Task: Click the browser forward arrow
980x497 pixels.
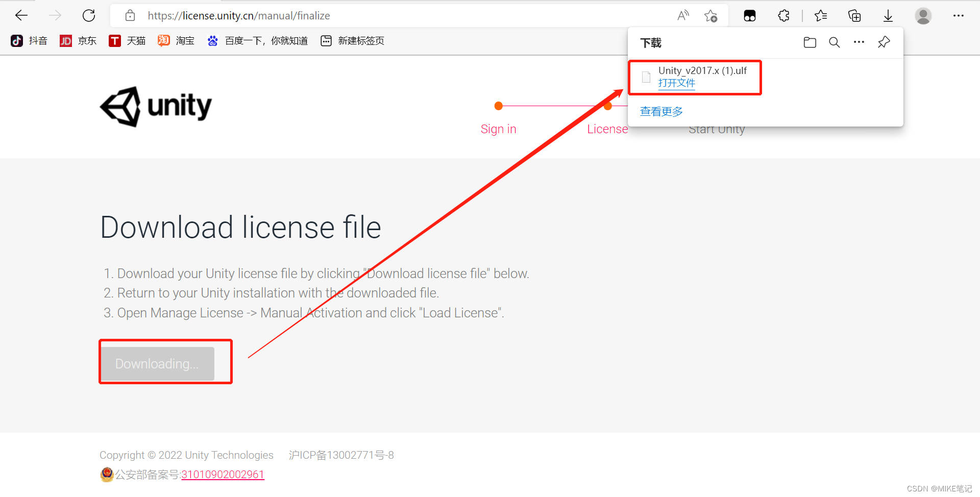Action: (55, 16)
